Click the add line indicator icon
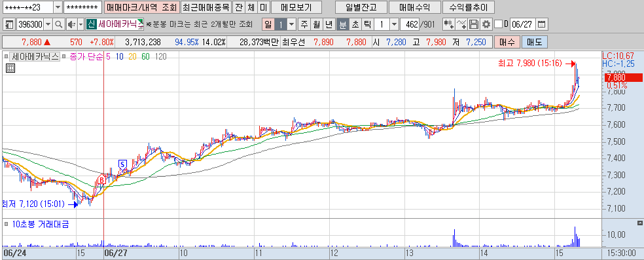The width and height of the screenshot is (644, 260). pyautogui.click(x=461, y=24)
